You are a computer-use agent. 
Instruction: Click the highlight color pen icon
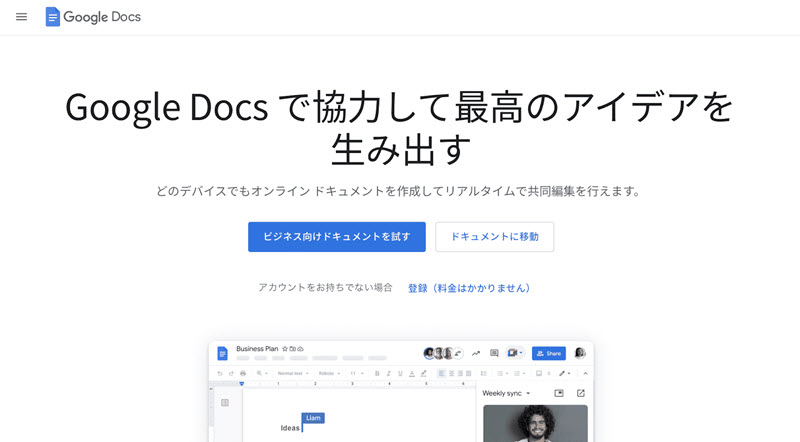point(423,373)
